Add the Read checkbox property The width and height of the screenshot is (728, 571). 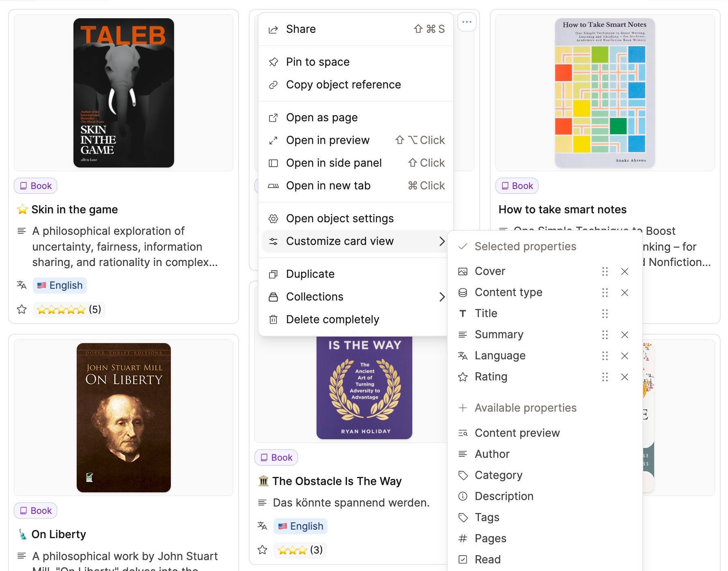point(487,559)
